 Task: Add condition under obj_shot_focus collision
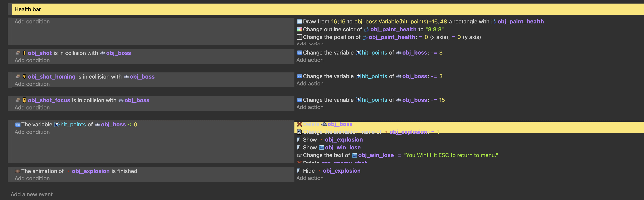point(32,107)
